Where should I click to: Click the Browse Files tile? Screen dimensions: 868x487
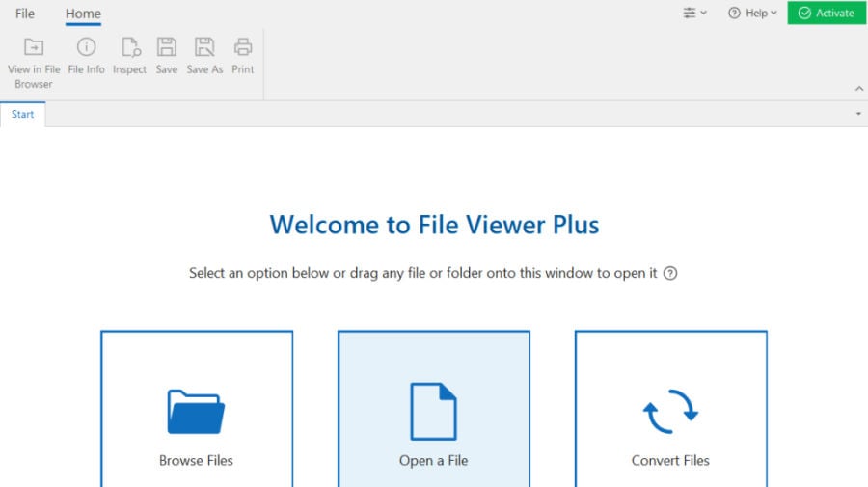197,409
